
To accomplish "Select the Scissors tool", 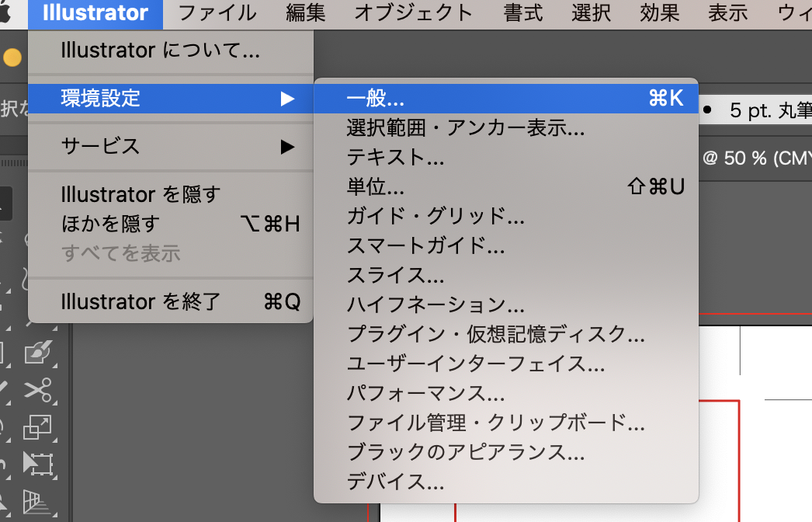I will point(39,390).
